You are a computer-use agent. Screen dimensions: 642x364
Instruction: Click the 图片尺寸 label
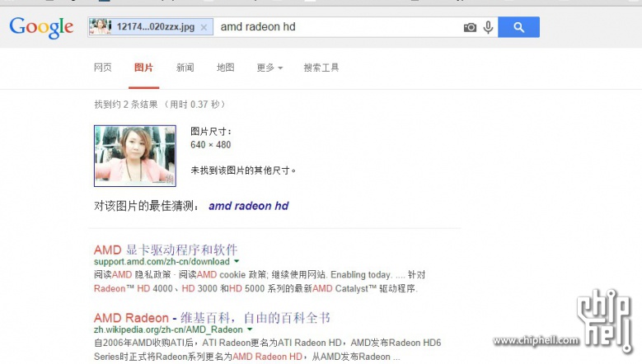click(x=211, y=131)
